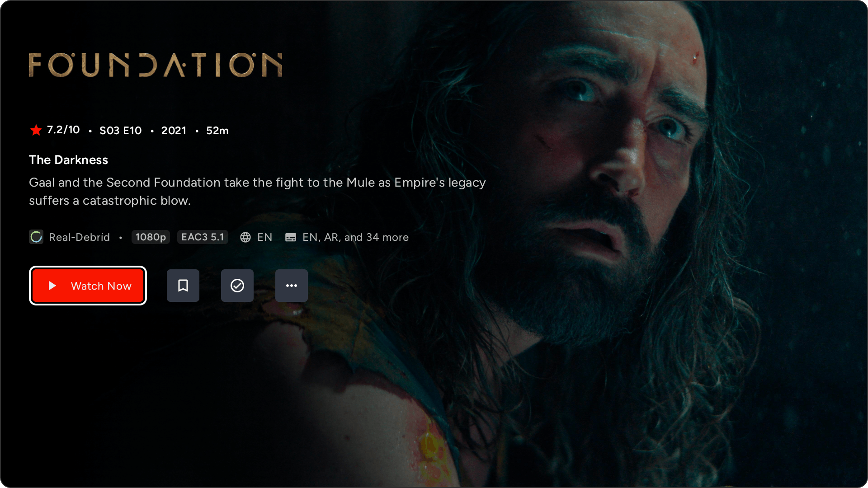The image size is (868, 488).
Task: Click the Real-Debrid provider logo icon
Action: pos(36,237)
